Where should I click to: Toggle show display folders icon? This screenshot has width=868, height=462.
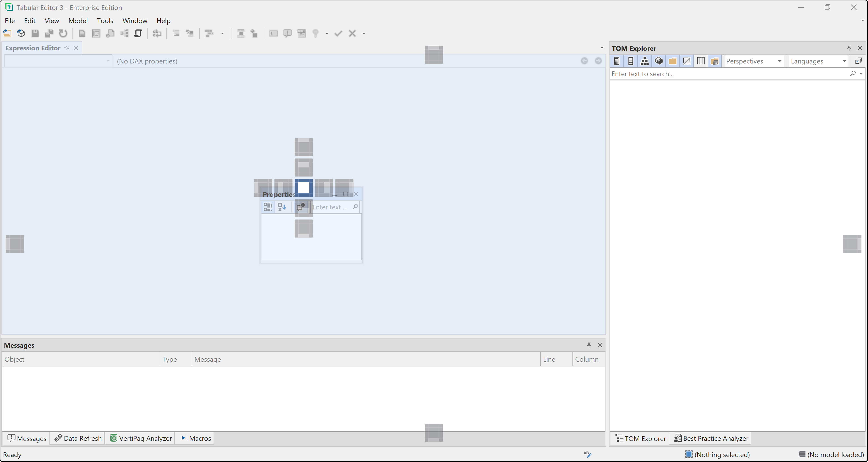[x=673, y=61]
